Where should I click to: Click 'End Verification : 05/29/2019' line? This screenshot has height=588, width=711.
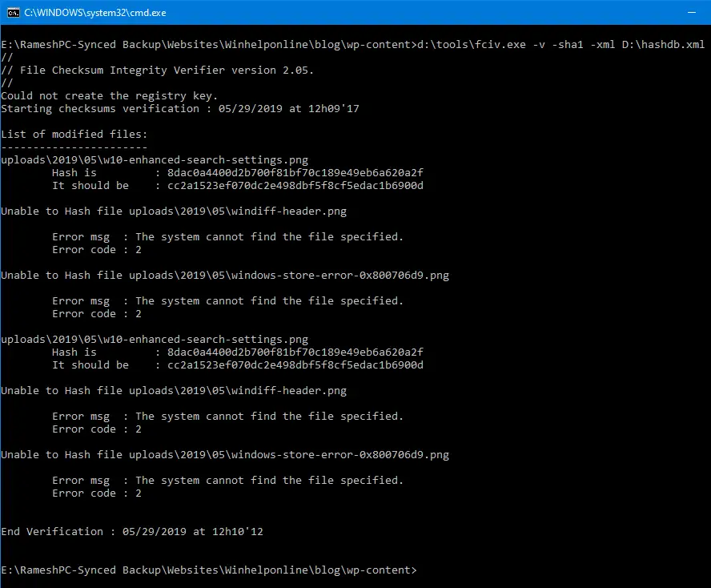tap(132, 532)
